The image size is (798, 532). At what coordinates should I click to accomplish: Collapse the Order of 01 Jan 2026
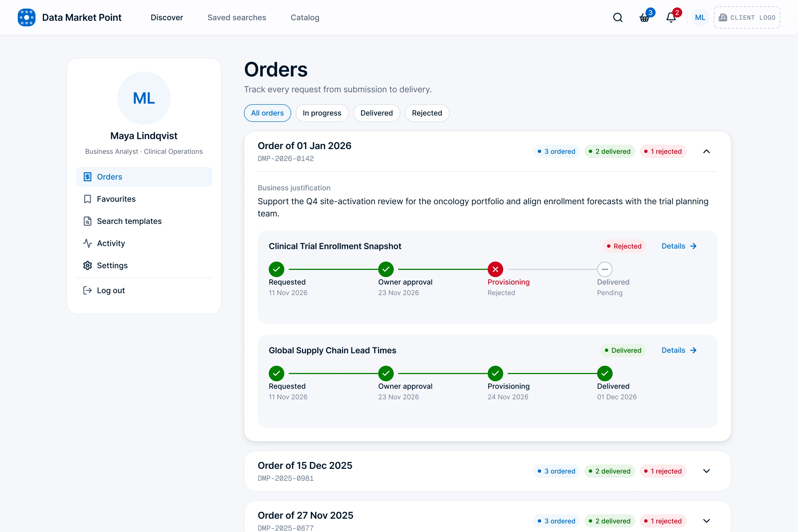click(x=706, y=151)
